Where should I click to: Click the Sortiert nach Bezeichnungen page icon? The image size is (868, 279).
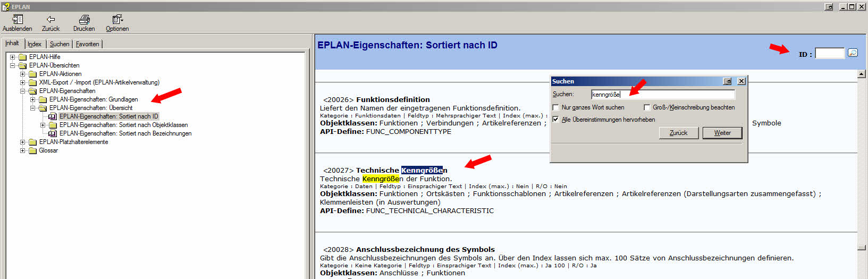(53, 133)
